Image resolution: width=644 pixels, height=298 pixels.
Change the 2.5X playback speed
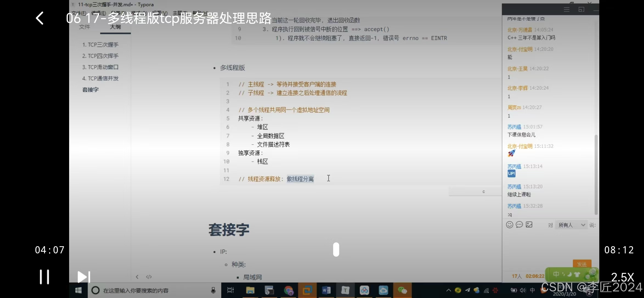click(622, 277)
